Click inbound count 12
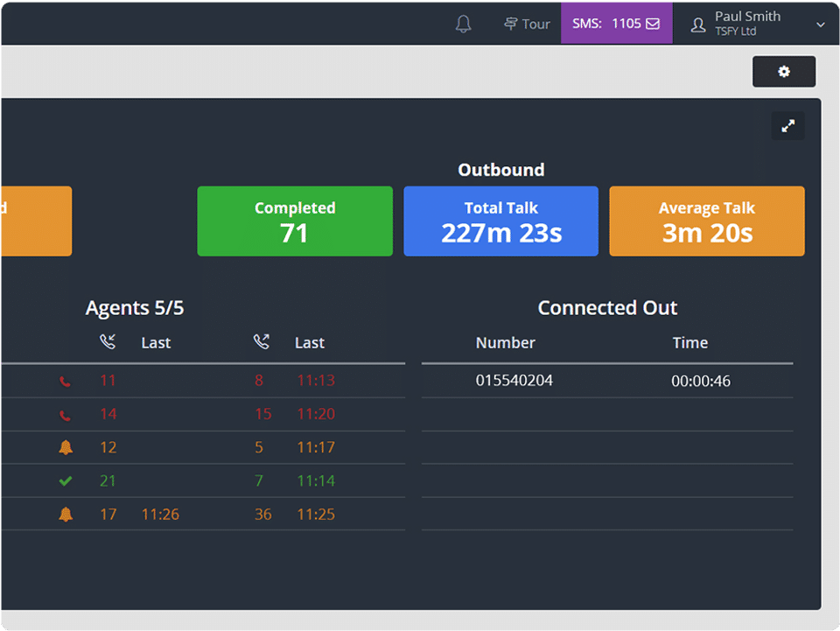This screenshot has height=631, width=840. tap(108, 447)
